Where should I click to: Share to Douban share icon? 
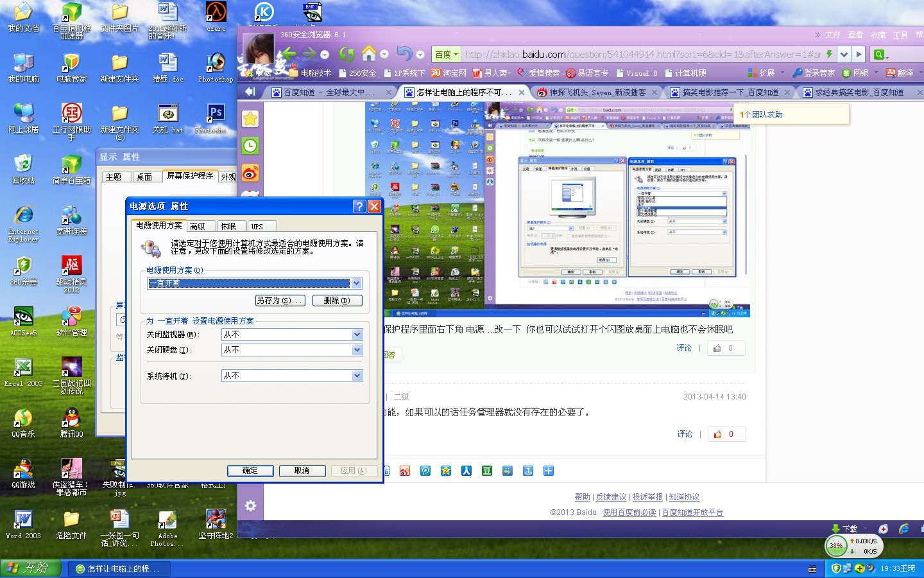pos(487,471)
